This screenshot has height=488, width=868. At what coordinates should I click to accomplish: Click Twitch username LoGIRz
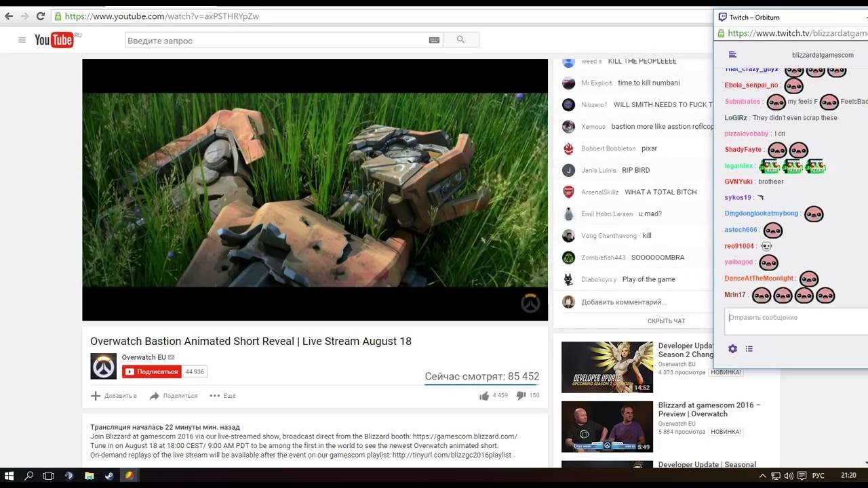click(x=736, y=117)
